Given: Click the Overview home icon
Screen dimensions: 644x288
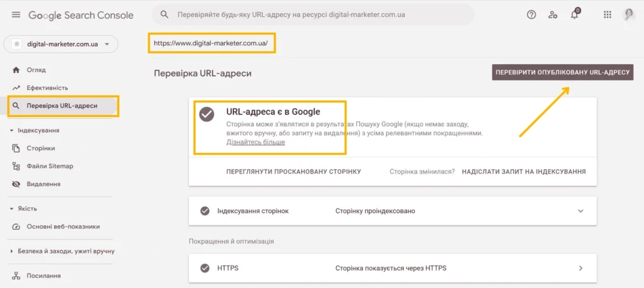Looking at the screenshot, I should [16, 70].
